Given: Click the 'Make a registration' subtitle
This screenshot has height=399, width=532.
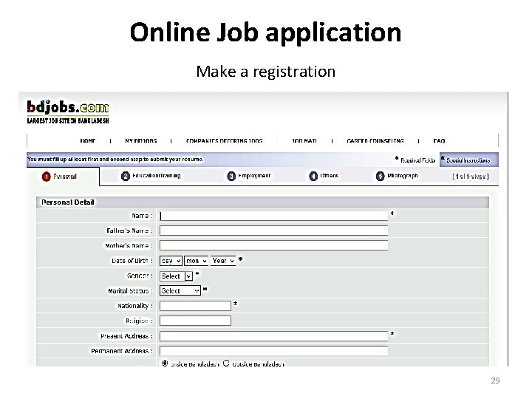Looking at the screenshot, I should coord(266,72).
